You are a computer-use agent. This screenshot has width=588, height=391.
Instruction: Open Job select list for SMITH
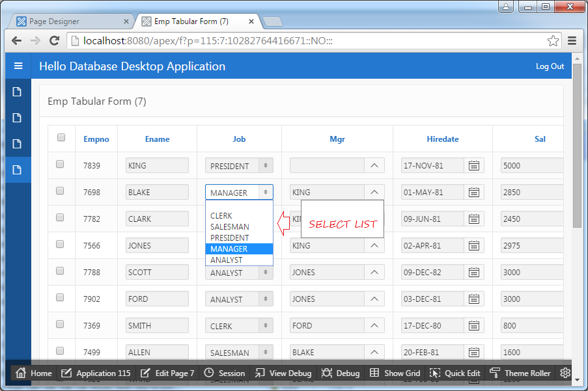pyautogui.click(x=239, y=325)
